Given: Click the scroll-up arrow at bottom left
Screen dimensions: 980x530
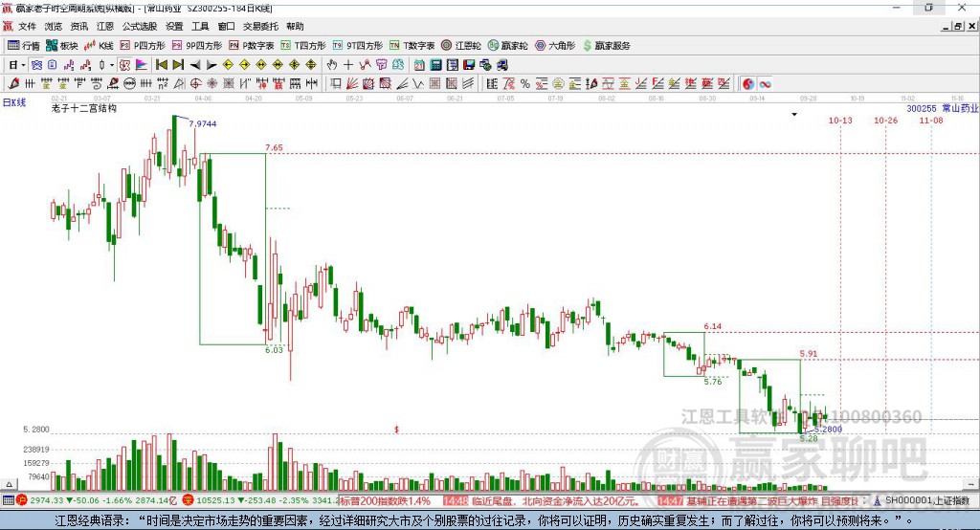Looking at the screenshot, I should [9, 484].
